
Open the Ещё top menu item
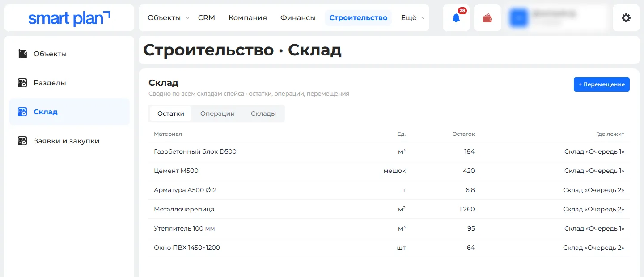409,18
